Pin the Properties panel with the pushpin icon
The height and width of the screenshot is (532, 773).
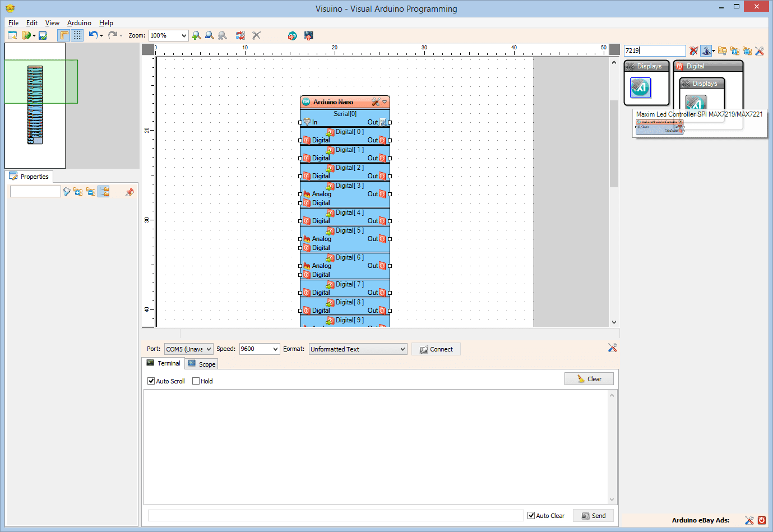[129, 191]
